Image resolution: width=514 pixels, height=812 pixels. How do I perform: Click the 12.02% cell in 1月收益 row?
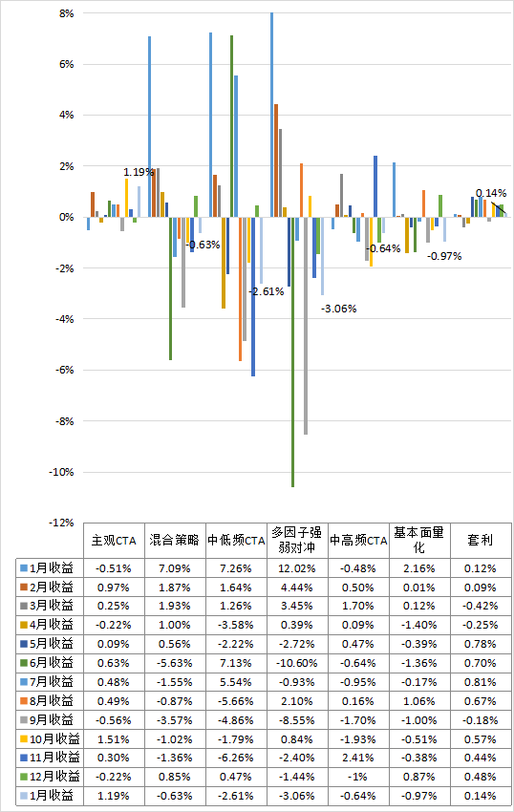pos(297,568)
